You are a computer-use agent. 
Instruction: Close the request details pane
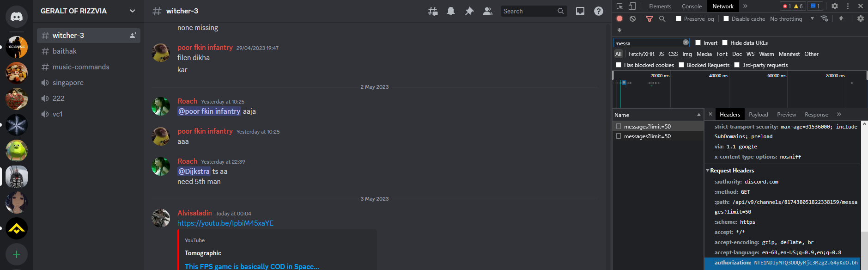pyautogui.click(x=710, y=114)
